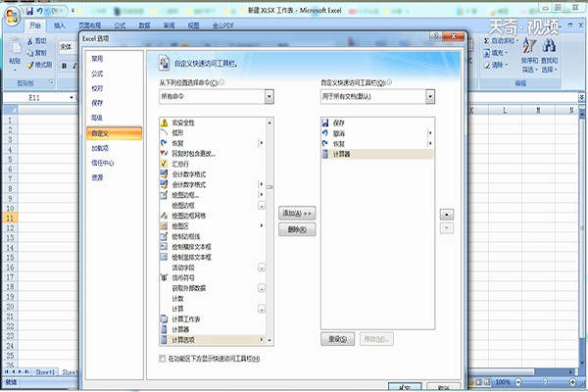Click the 添加(A) >> button
This screenshot has height=392, width=588.
pos(297,213)
